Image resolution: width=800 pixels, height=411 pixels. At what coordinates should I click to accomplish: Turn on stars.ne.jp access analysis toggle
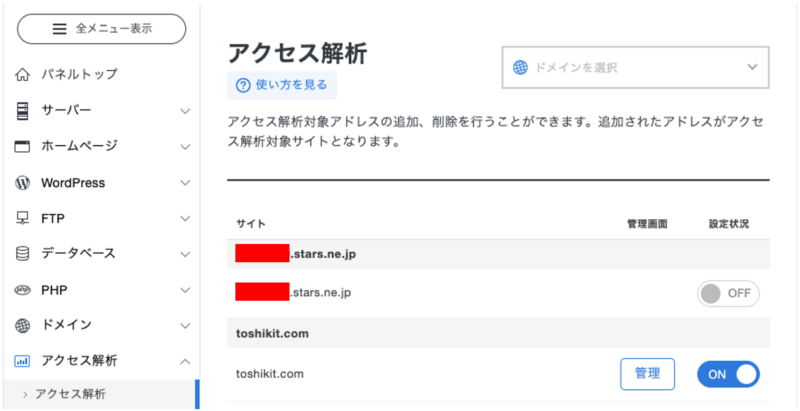pyautogui.click(x=728, y=294)
